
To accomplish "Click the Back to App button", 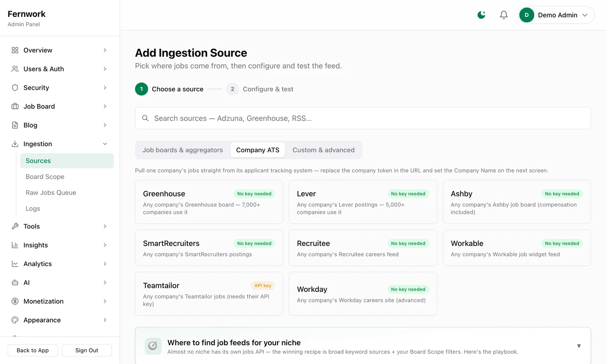I will (33, 350).
